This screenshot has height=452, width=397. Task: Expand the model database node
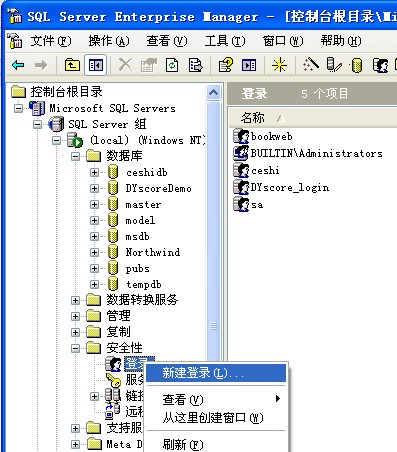pyautogui.click(x=94, y=220)
